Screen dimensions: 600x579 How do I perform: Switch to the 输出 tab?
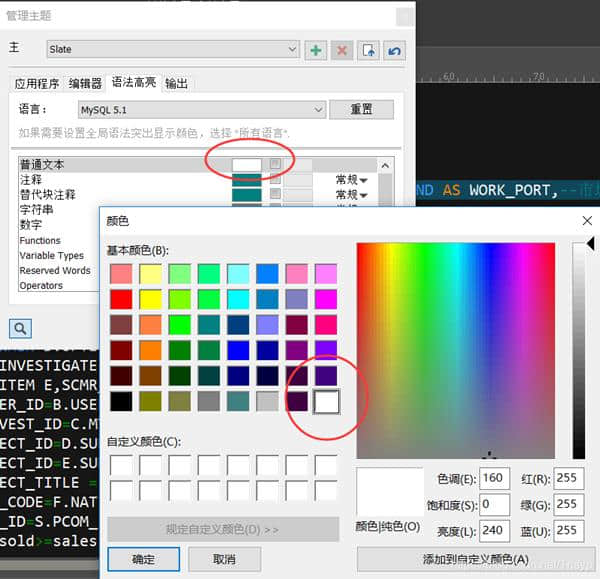[176, 84]
